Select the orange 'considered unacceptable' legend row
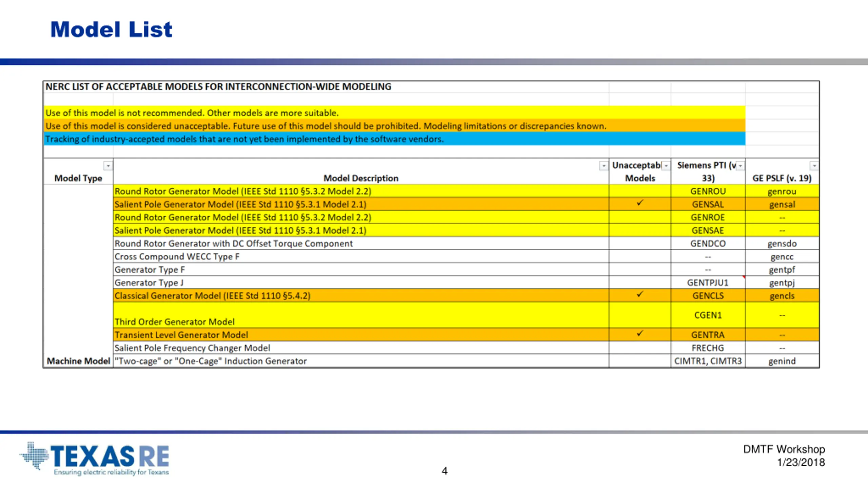 click(x=394, y=126)
